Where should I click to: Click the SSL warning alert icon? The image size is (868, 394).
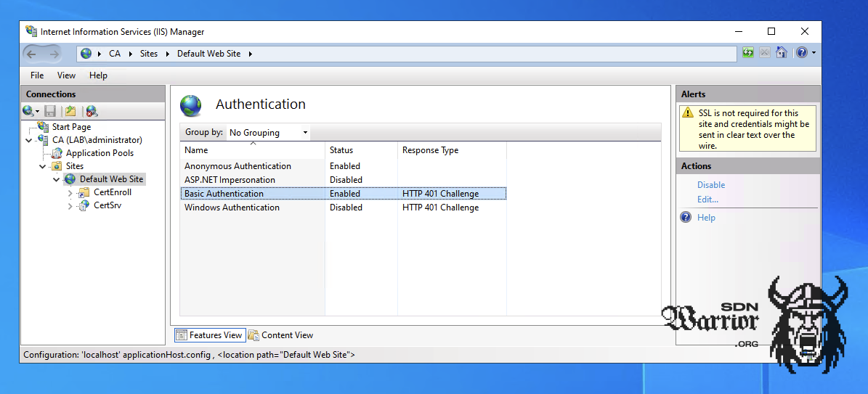click(688, 113)
